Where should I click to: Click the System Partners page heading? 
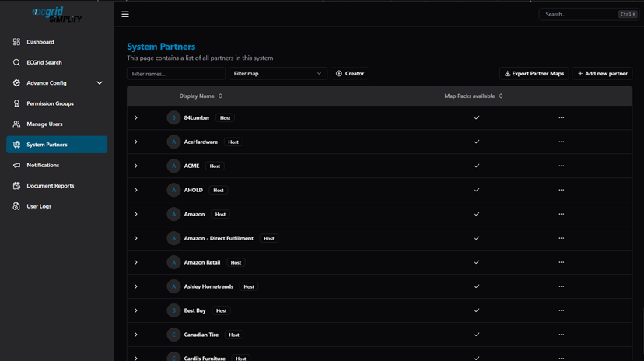click(161, 47)
